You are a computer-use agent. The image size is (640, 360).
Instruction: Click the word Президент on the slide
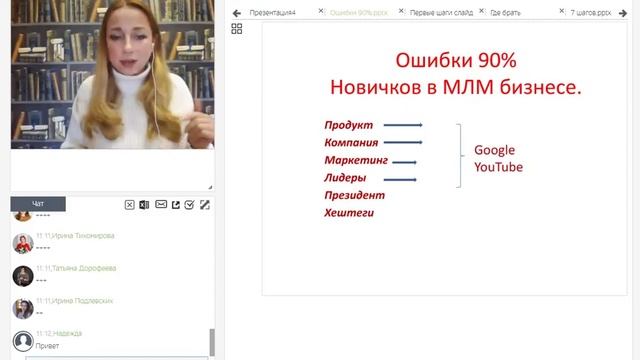354,195
